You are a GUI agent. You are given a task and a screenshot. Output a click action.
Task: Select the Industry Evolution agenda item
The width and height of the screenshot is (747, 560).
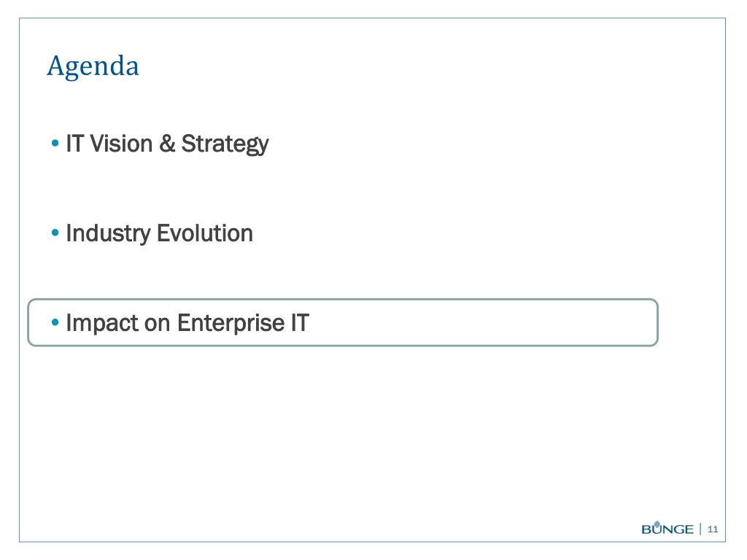159,233
